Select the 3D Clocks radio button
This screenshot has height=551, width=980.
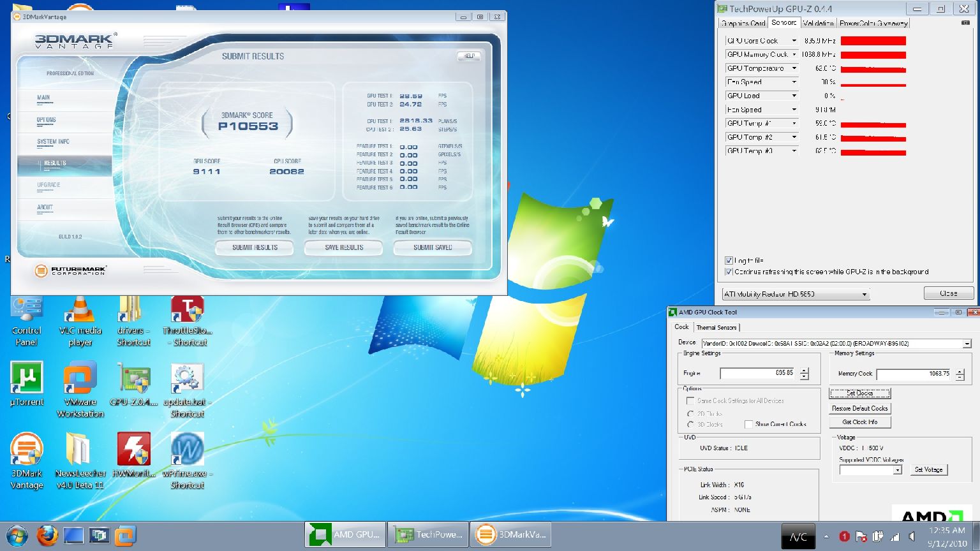pyautogui.click(x=690, y=424)
